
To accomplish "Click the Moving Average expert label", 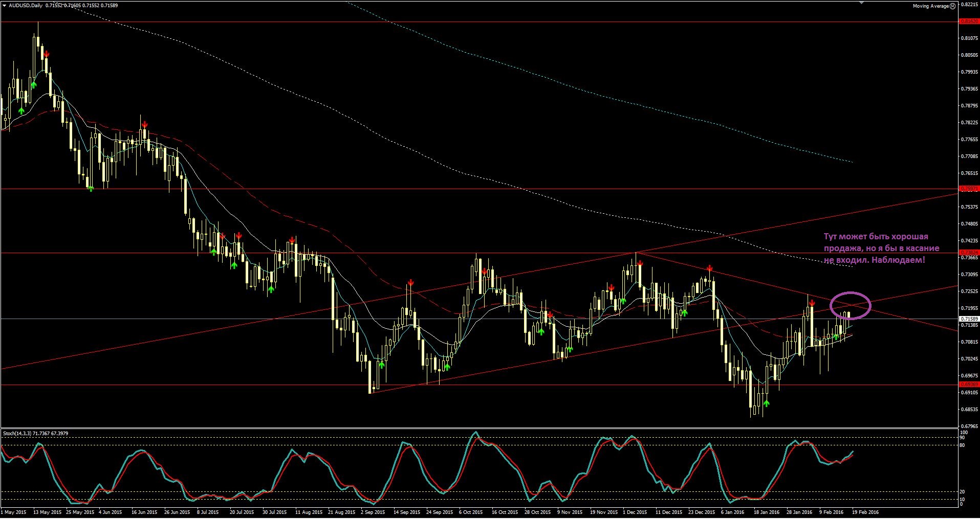I will [x=930, y=6].
